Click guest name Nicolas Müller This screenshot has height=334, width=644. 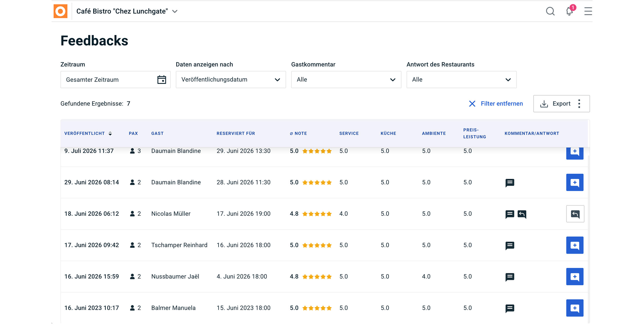click(x=171, y=214)
